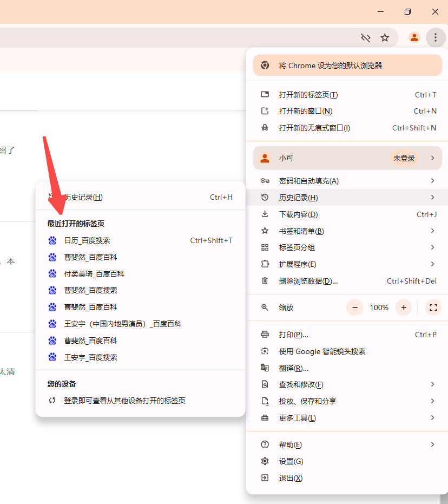Expand 历史记录 submenu arrow in main menu
The image size is (448, 504).
[x=433, y=198]
